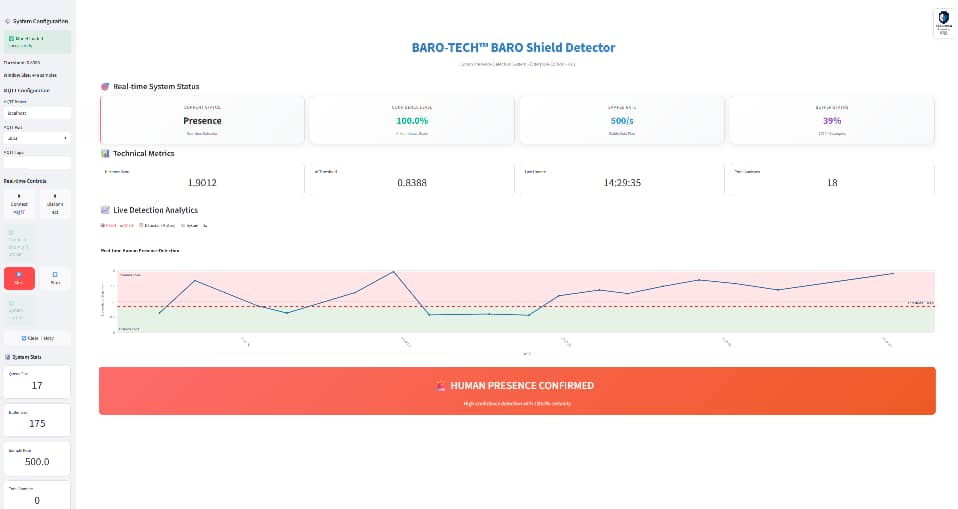Click the Clear History button

36,338
